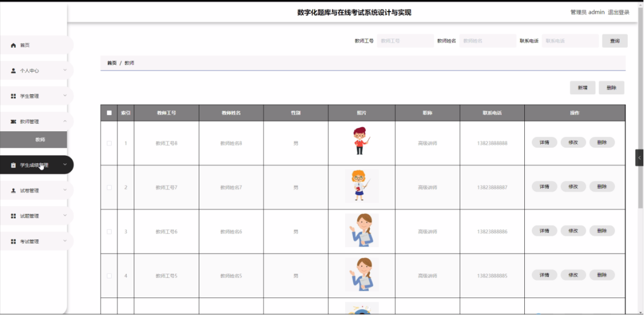This screenshot has height=315, width=644.
Task: Expand the 试卷管理 menu chevron
Action: point(65,190)
